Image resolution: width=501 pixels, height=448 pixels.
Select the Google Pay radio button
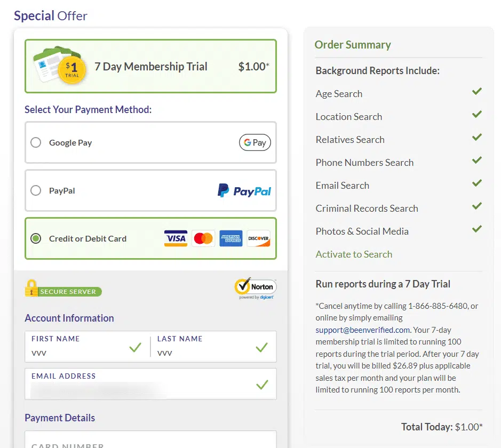(36, 142)
